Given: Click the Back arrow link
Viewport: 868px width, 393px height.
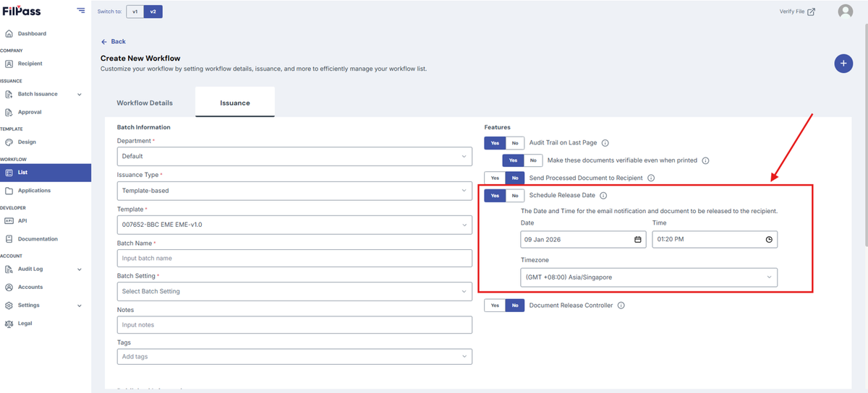Looking at the screenshot, I should pos(113,42).
